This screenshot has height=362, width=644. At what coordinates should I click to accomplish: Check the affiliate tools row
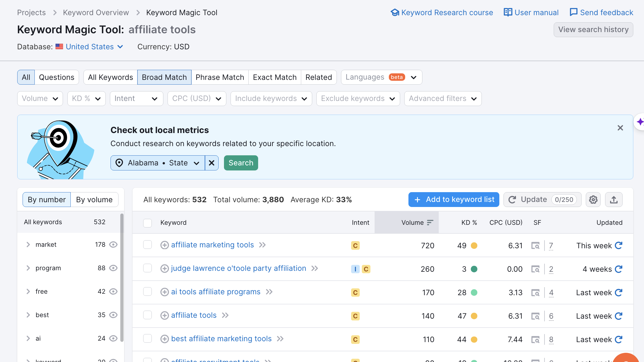click(x=147, y=315)
